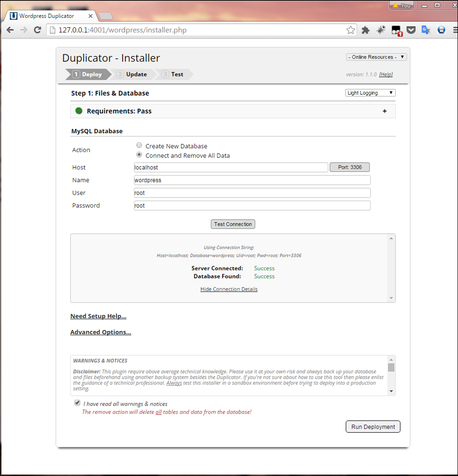Screen dimensions: 458x476
Task: Click into the User input field
Action: 252,193
